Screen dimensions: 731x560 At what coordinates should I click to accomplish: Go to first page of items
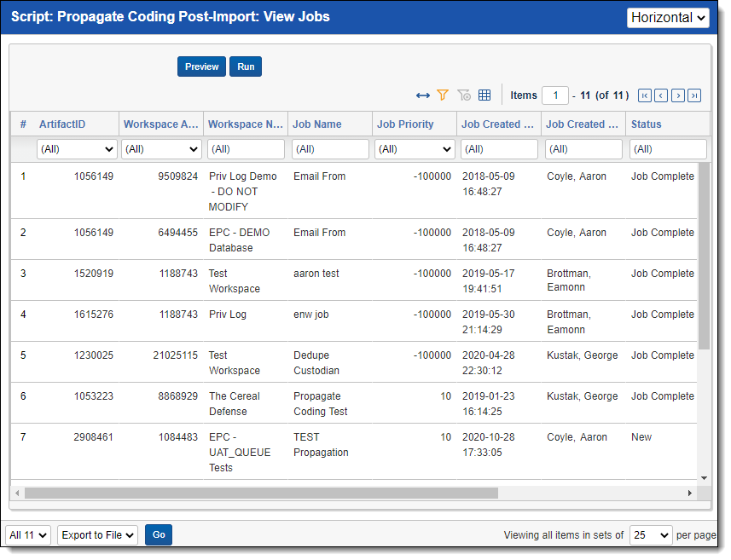[x=645, y=95]
